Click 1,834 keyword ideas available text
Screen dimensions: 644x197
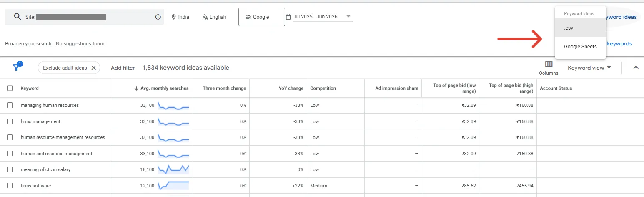186,68
